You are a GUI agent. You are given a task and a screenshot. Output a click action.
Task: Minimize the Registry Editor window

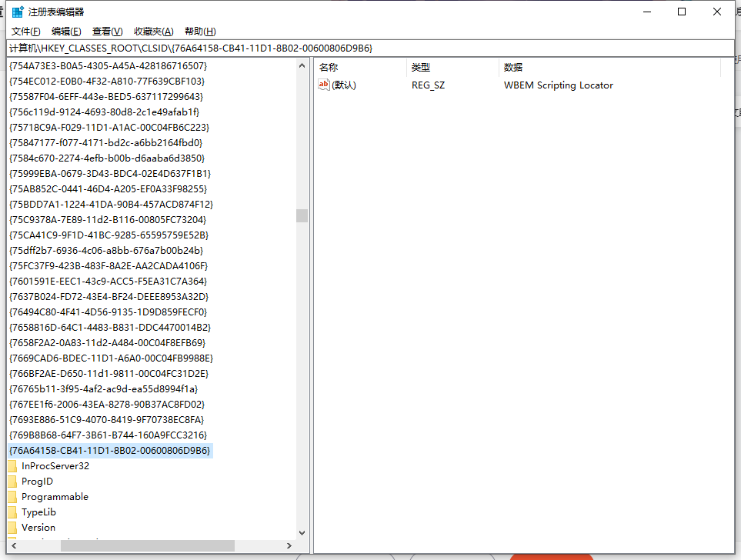pos(647,12)
